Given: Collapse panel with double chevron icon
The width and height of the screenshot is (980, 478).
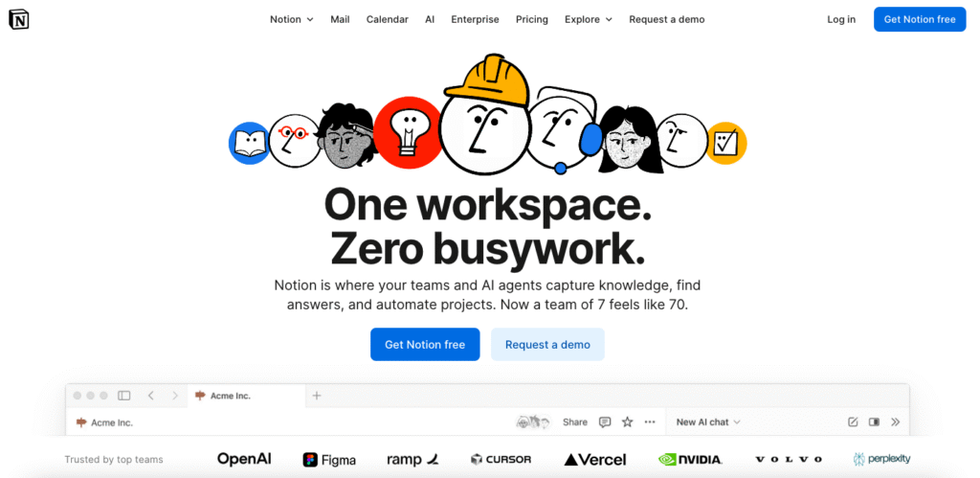Looking at the screenshot, I should [x=895, y=422].
